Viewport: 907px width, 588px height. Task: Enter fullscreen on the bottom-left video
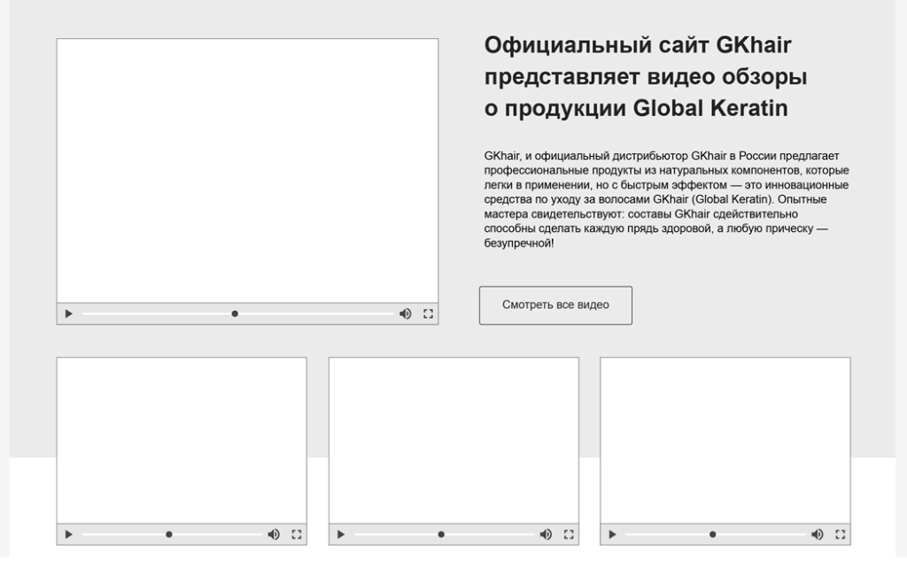click(x=297, y=534)
